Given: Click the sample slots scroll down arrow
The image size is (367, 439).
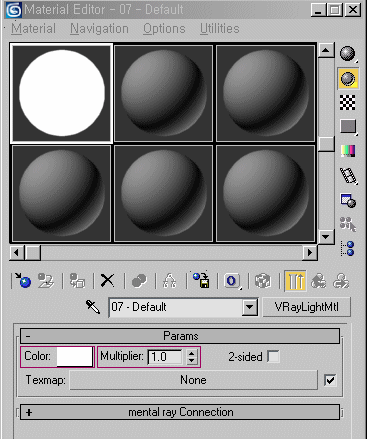Looking at the screenshot, I should point(326,237).
